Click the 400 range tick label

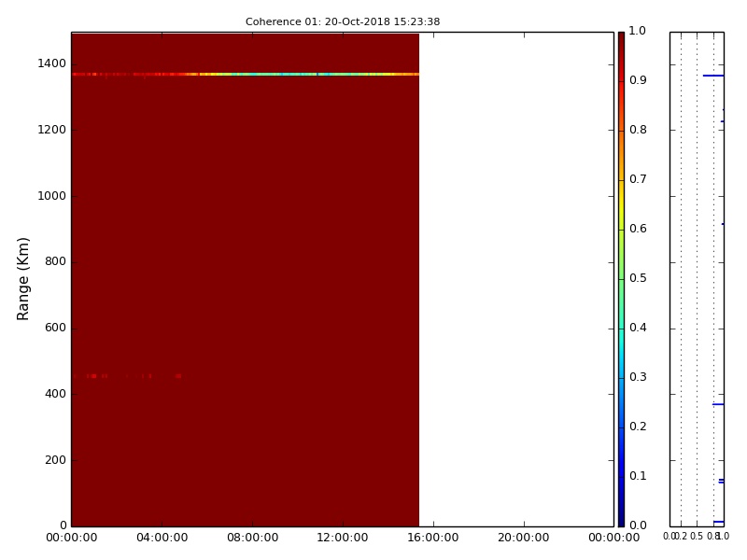point(55,394)
